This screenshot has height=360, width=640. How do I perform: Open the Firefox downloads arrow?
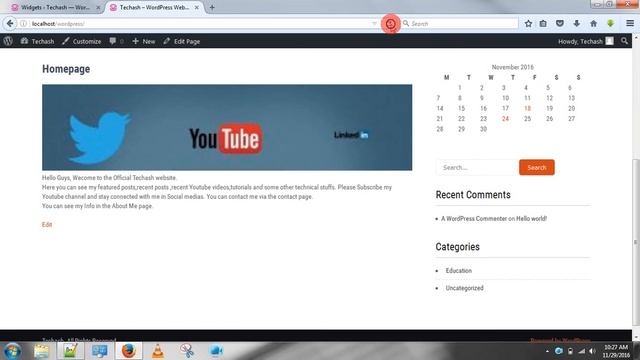pos(576,24)
